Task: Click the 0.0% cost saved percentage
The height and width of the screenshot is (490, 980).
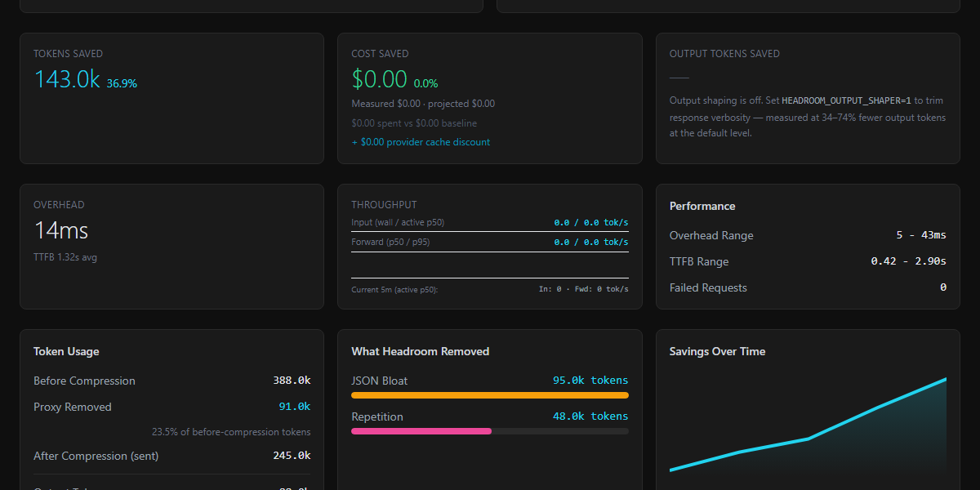Action: click(425, 83)
